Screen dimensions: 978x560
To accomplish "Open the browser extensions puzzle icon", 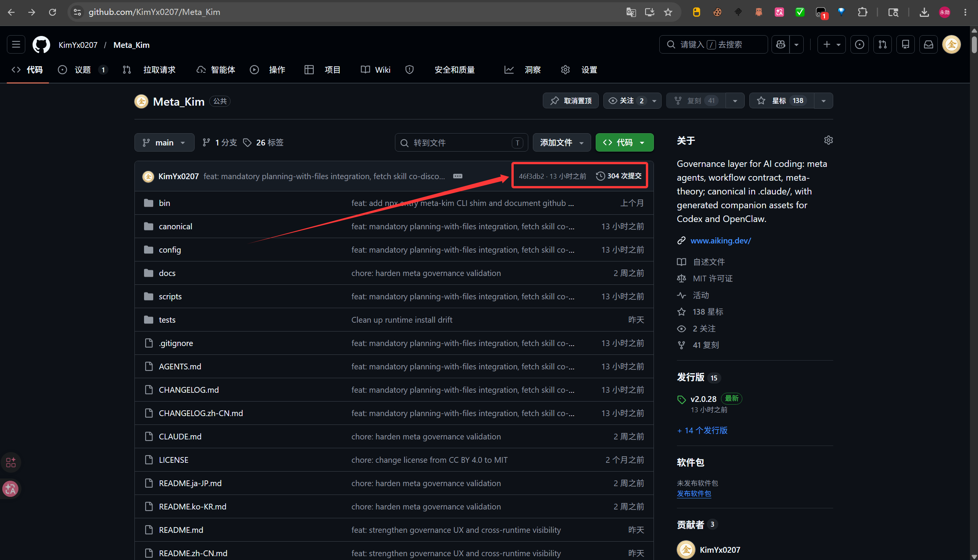I will (863, 12).
